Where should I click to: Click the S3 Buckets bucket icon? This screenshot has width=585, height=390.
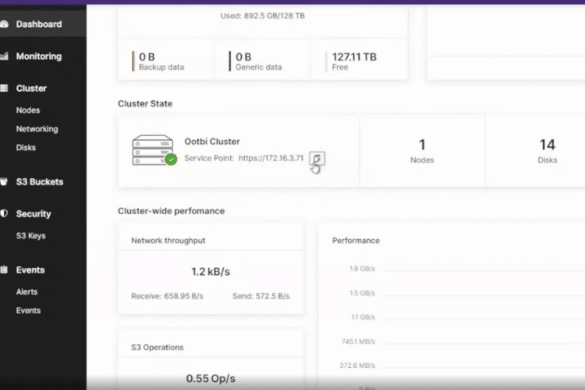tap(4, 182)
